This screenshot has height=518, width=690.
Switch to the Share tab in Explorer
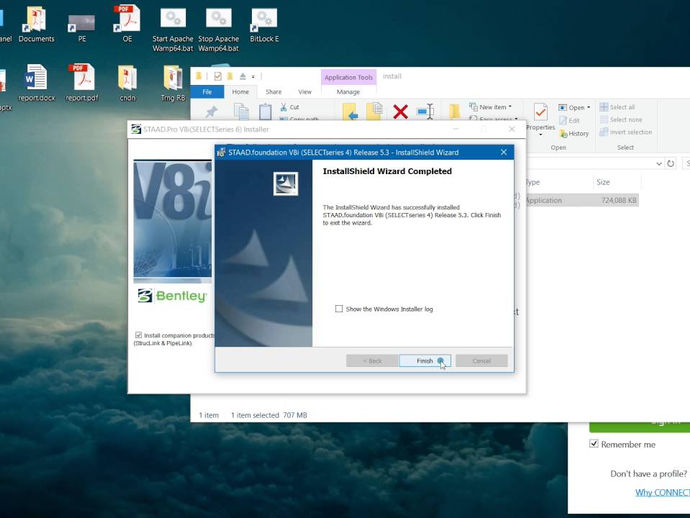click(x=273, y=92)
